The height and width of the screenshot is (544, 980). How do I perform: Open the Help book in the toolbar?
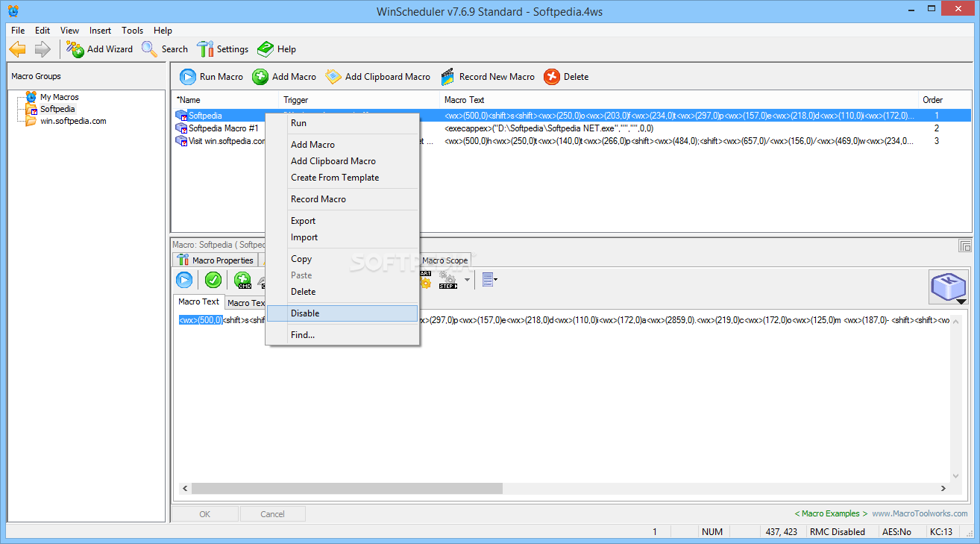pyautogui.click(x=277, y=49)
